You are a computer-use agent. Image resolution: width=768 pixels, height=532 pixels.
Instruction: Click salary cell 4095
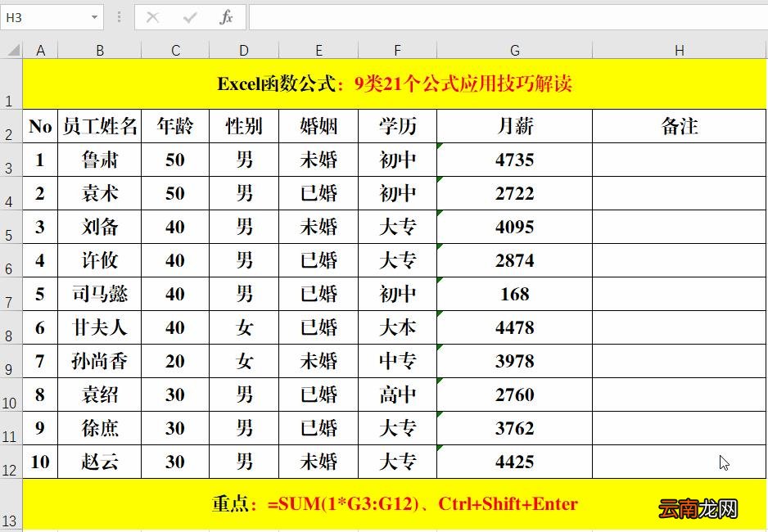tap(515, 227)
